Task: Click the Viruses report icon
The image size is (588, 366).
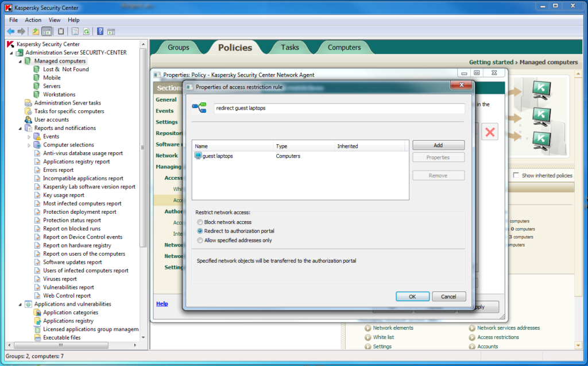Action: [x=37, y=279]
